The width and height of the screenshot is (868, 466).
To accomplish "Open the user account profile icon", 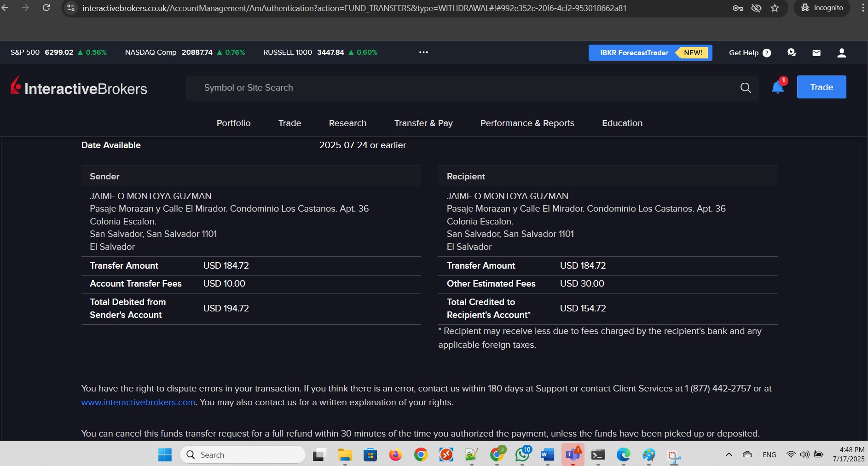I will click(842, 53).
